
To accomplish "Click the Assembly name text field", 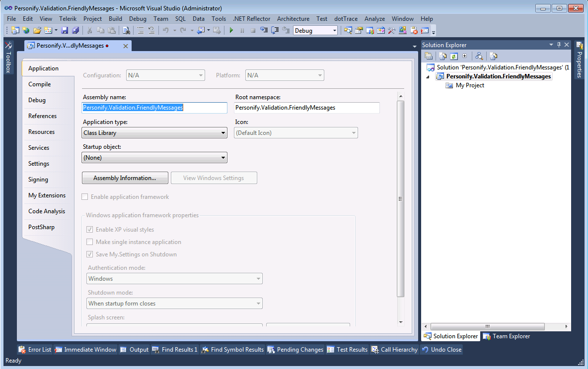I will [x=154, y=108].
